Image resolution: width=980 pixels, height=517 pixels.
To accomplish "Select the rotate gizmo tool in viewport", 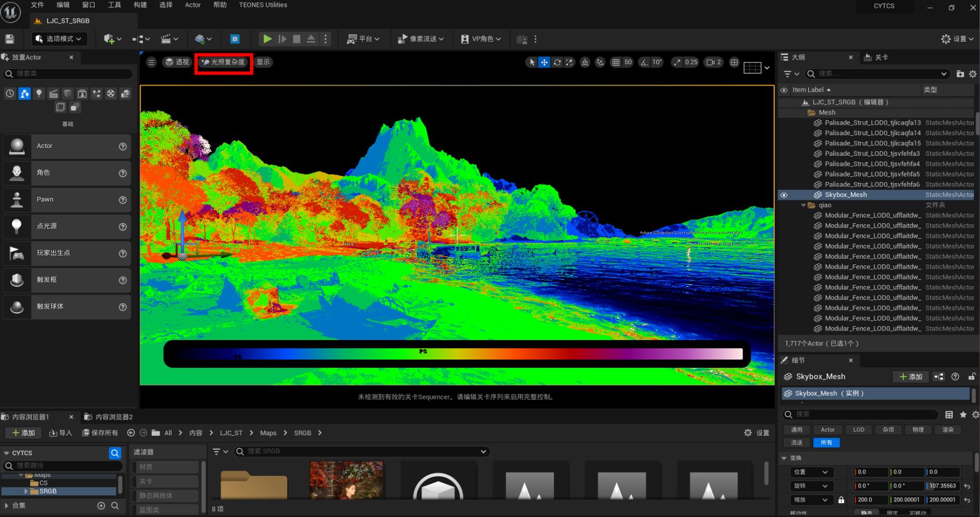I will pyautogui.click(x=557, y=62).
